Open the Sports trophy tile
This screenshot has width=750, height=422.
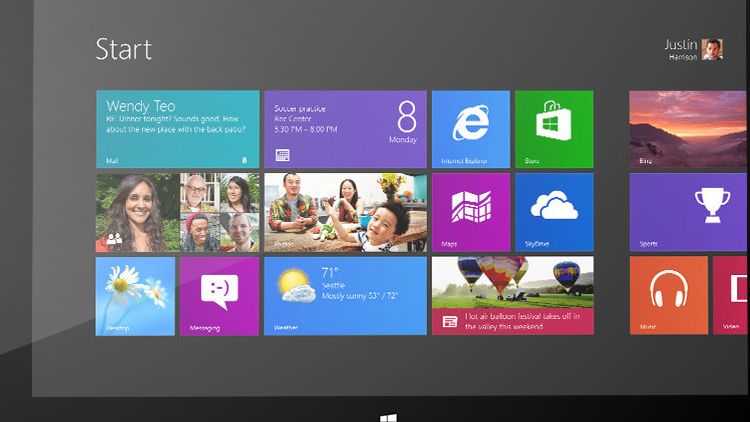[x=689, y=212]
